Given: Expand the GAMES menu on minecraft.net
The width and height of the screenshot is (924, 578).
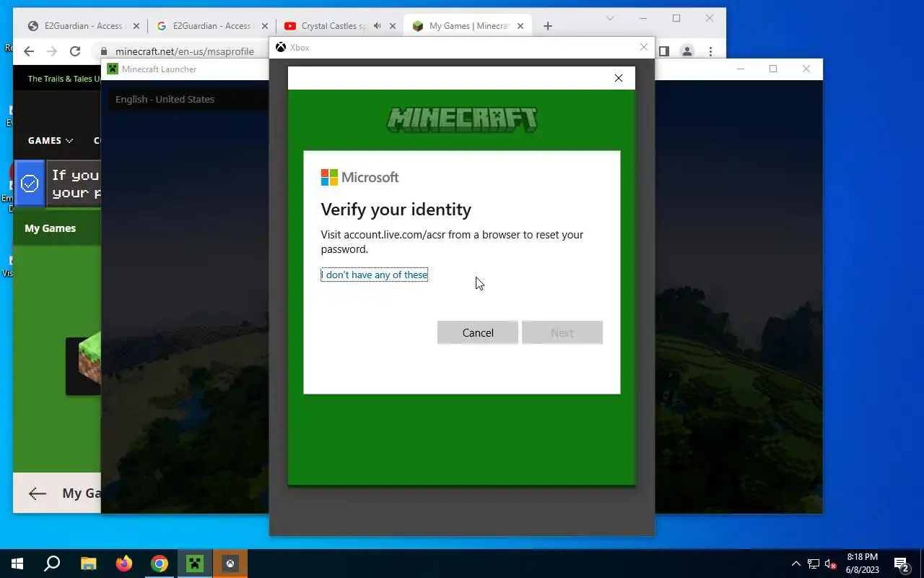Looking at the screenshot, I should point(51,140).
